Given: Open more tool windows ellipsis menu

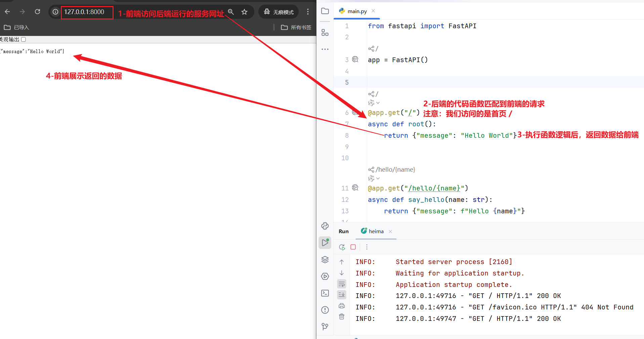Looking at the screenshot, I should pyautogui.click(x=325, y=49).
